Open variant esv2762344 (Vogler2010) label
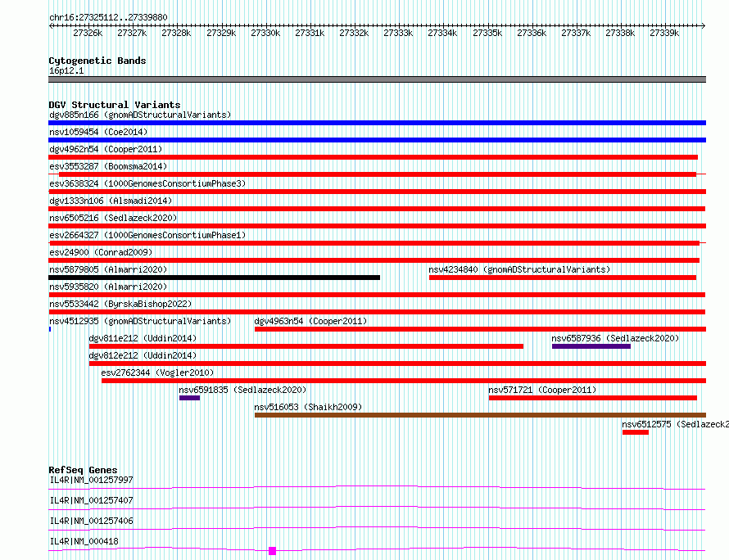 [157, 373]
